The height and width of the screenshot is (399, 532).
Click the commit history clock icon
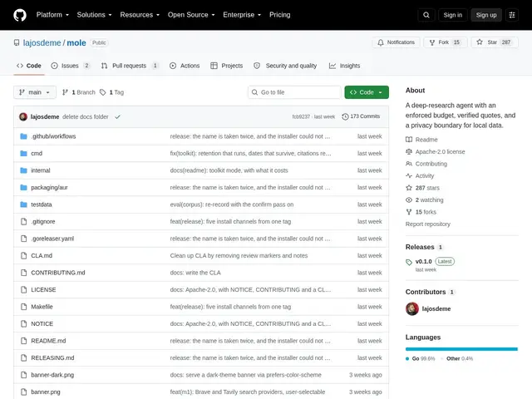point(345,116)
